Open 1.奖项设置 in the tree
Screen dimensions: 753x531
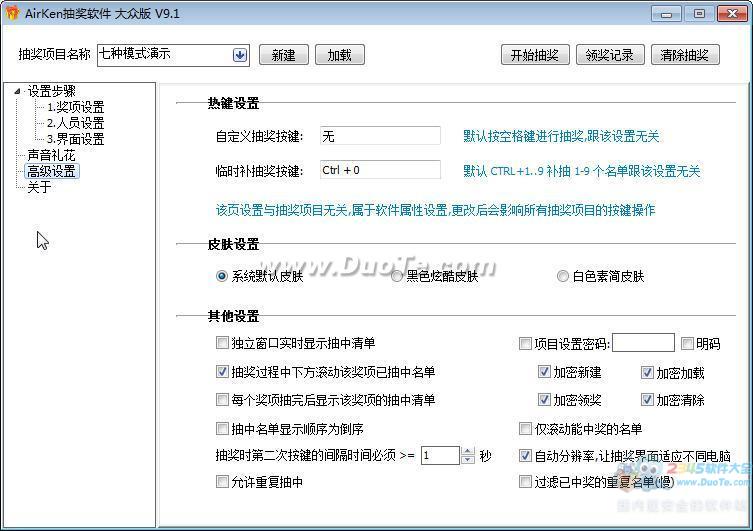click(x=75, y=107)
